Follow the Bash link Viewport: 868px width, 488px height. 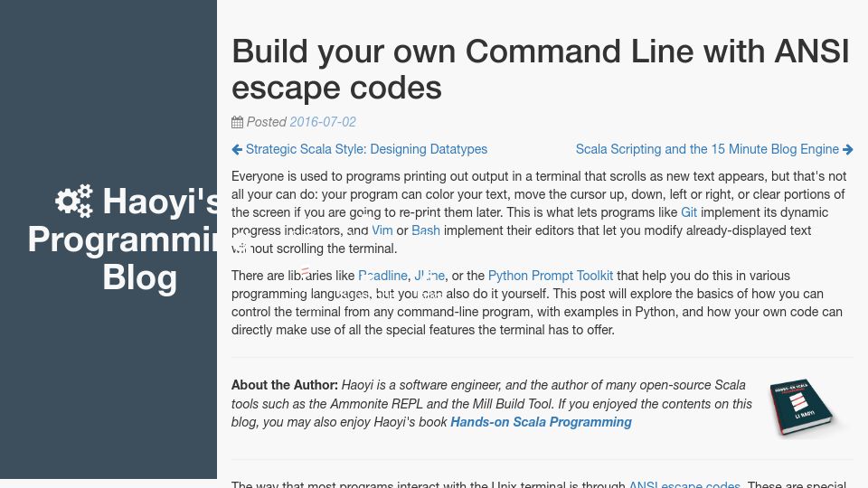(426, 230)
